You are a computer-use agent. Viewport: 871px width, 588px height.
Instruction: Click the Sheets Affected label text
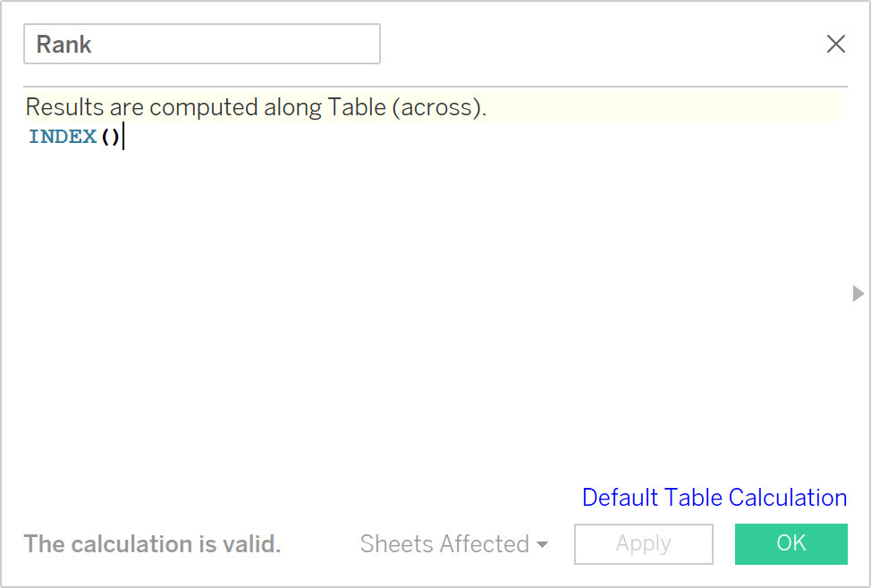pos(443,544)
